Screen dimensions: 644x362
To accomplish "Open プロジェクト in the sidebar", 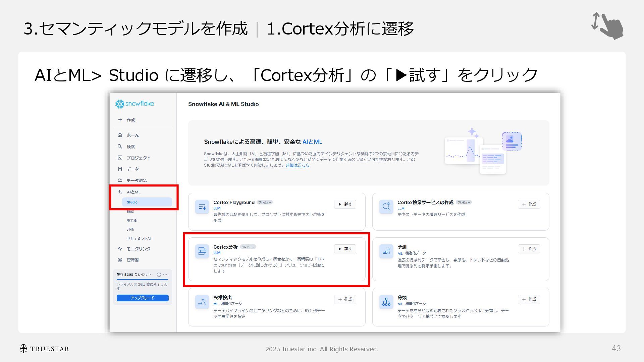I will click(138, 158).
